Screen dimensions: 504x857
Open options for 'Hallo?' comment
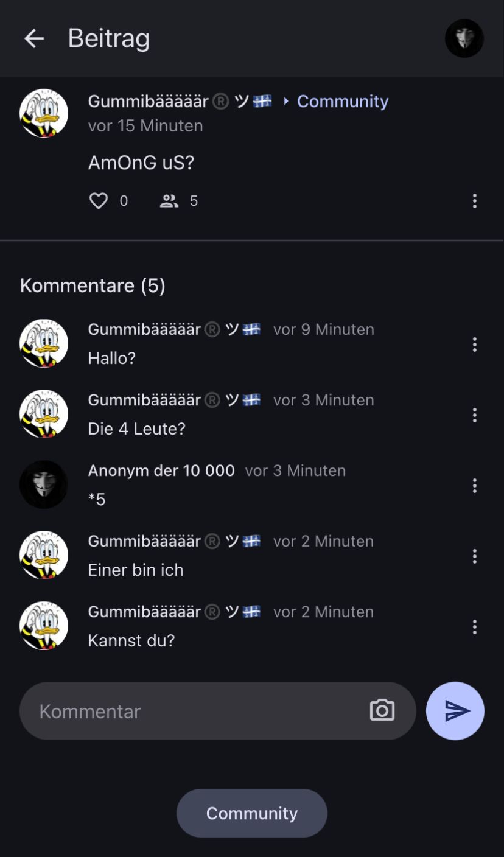click(x=475, y=345)
